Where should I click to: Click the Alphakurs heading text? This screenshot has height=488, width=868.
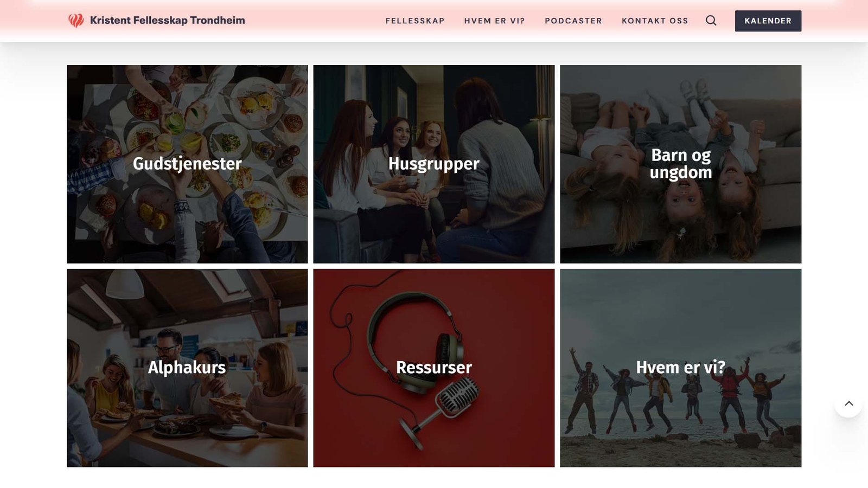coord(187,368)
